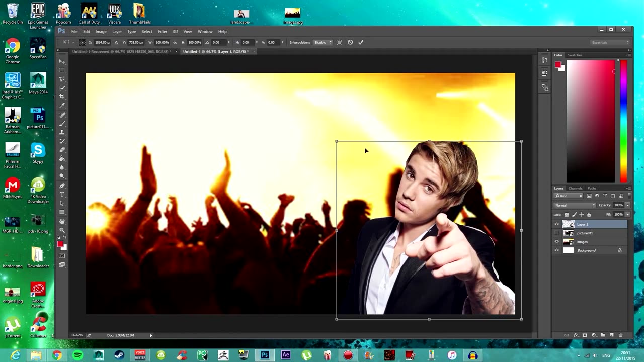Select the Zoom tool in toolbox
The height and width of the screenshot is (362, 644).
(62, 230)
